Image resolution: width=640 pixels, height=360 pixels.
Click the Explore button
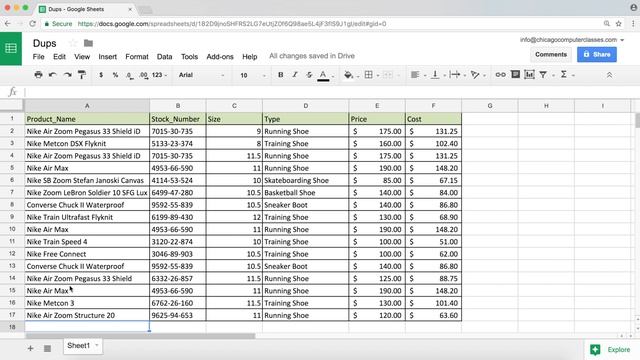611,349
